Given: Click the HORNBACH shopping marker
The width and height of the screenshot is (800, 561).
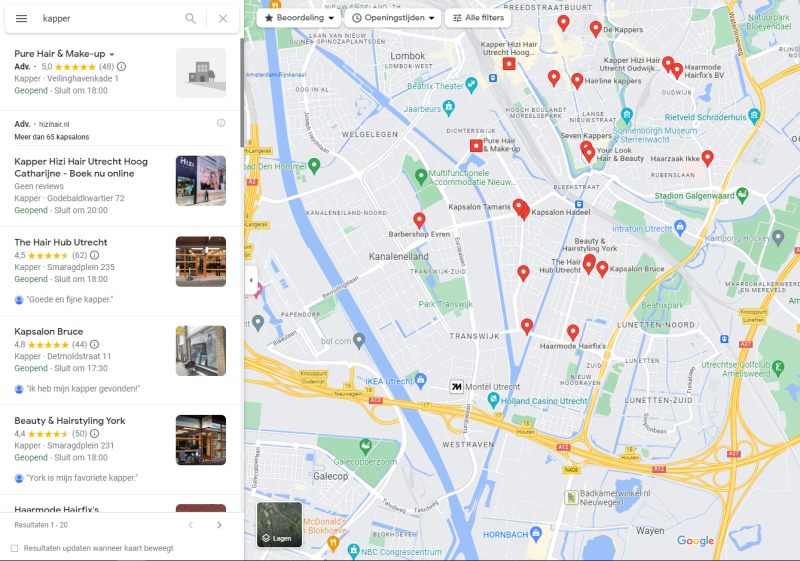Looking at the screenshot, I should 536,533.
